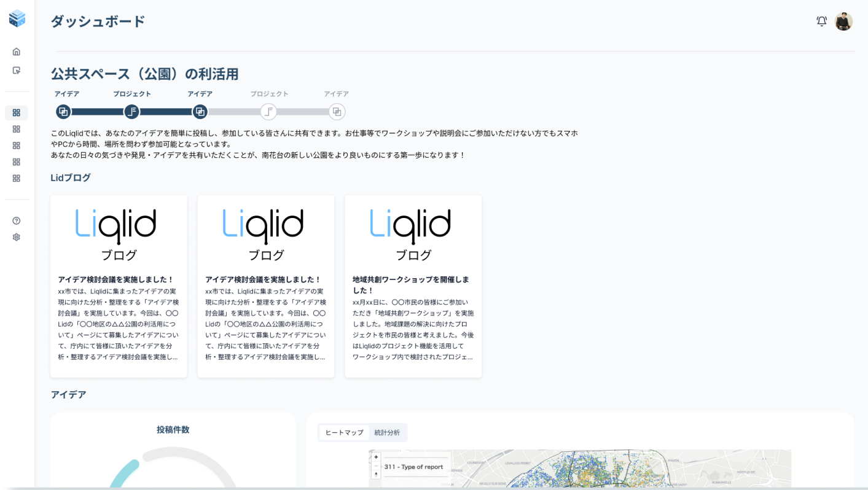Open the middle card's アイデア検討会議を実施しました！ title

(264, 279)
